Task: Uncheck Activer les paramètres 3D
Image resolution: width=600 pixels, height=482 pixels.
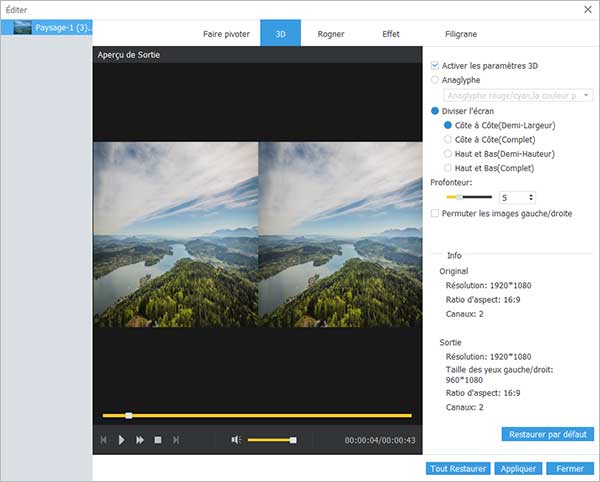Action: 434,65
